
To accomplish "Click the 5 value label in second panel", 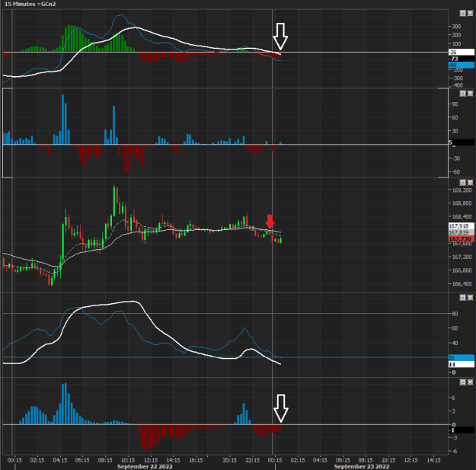I will [x=461, y=142].
